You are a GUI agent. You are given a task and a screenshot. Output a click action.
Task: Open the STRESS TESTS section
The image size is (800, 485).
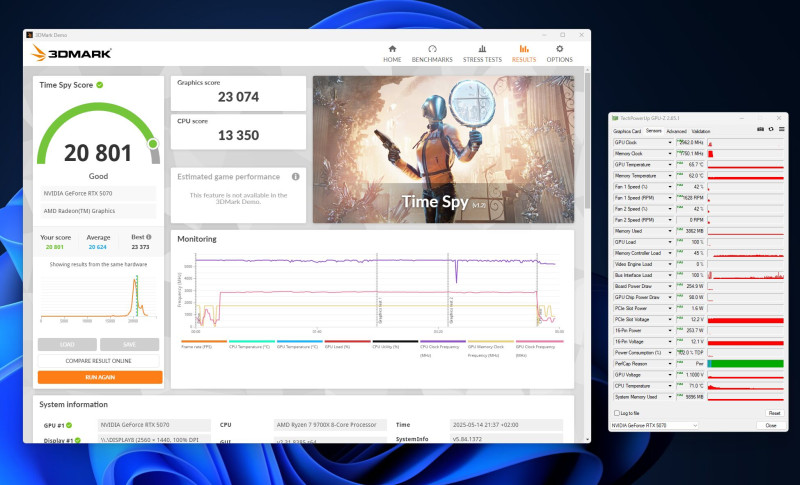[482, 53]
